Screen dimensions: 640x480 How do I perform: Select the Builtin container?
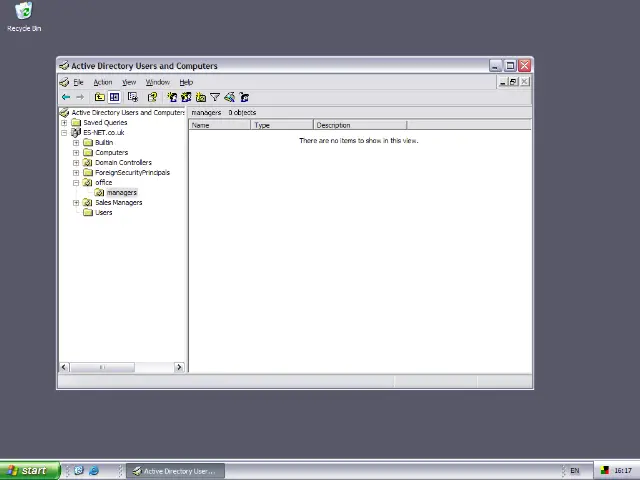(x=104, y=142)
